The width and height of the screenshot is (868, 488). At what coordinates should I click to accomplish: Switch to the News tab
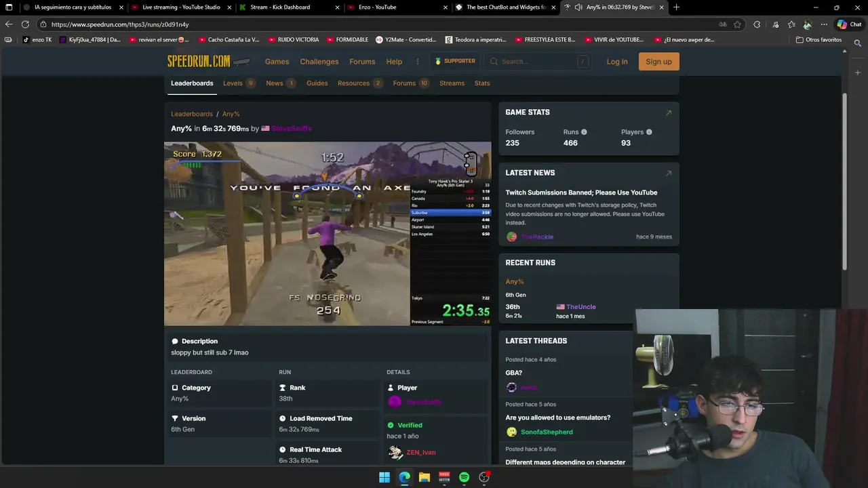click(281, 83)
